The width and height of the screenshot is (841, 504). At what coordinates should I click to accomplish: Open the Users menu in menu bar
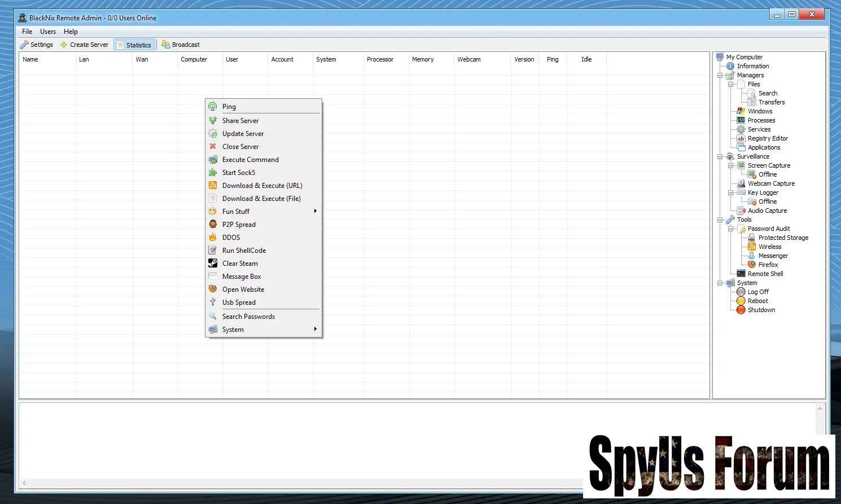(x=48, y=32)
